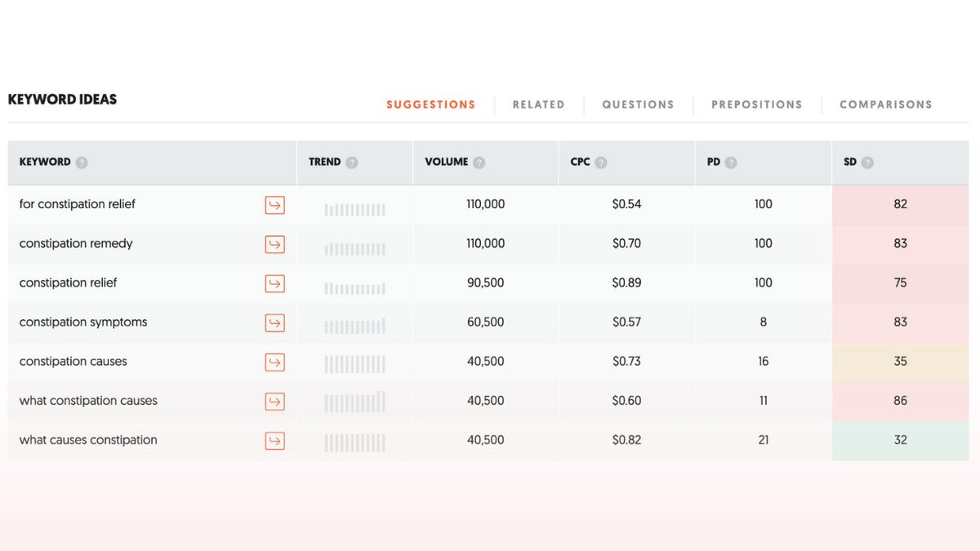980x551 pixels.
Task: Click keyword 'constipation symptoms'
Action: 83,322
